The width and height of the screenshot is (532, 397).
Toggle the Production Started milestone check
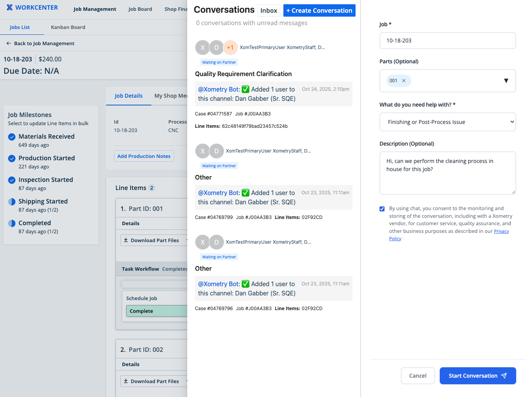12,158
